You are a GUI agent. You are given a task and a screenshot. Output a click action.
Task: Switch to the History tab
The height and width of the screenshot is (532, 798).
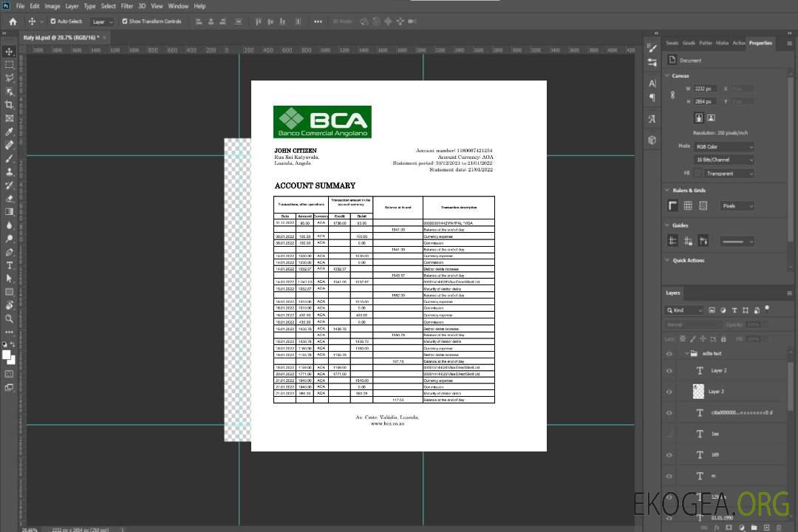(722, 43)
